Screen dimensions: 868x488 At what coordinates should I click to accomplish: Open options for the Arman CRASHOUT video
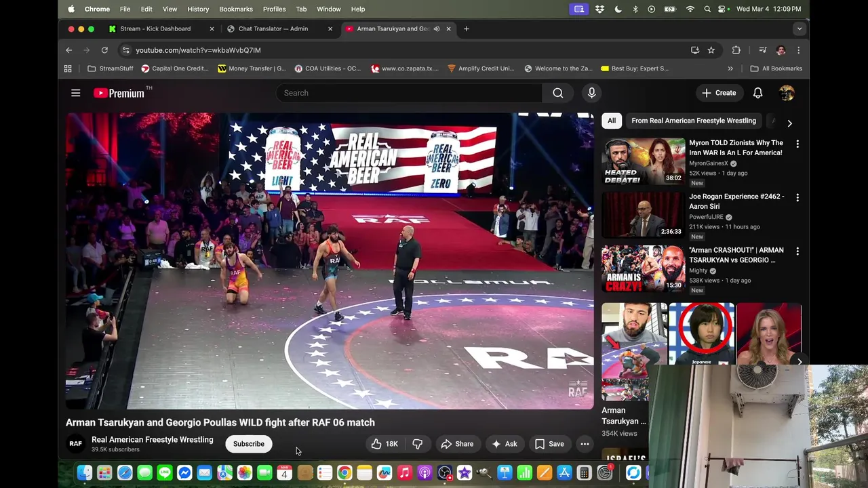click(x=797, y=251)
